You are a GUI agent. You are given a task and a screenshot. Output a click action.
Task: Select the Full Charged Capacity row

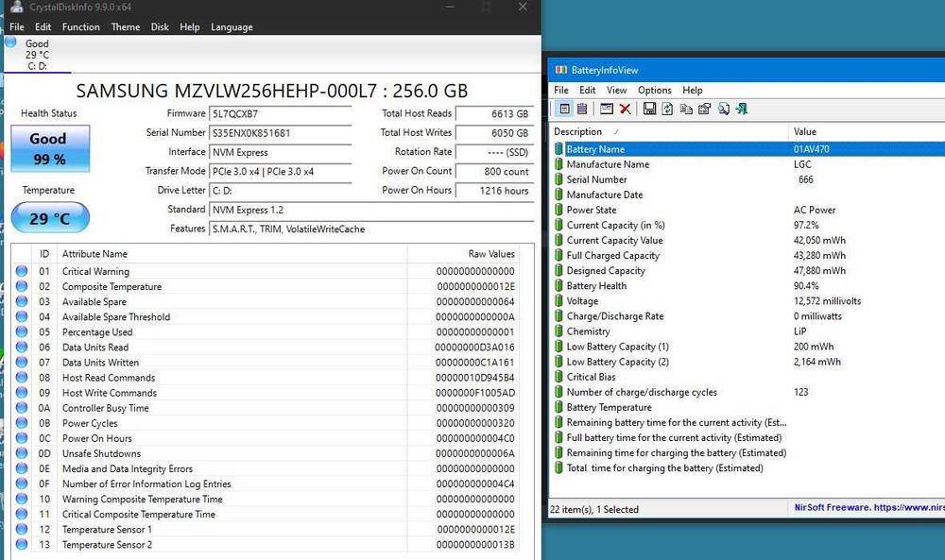pos(747,255)
